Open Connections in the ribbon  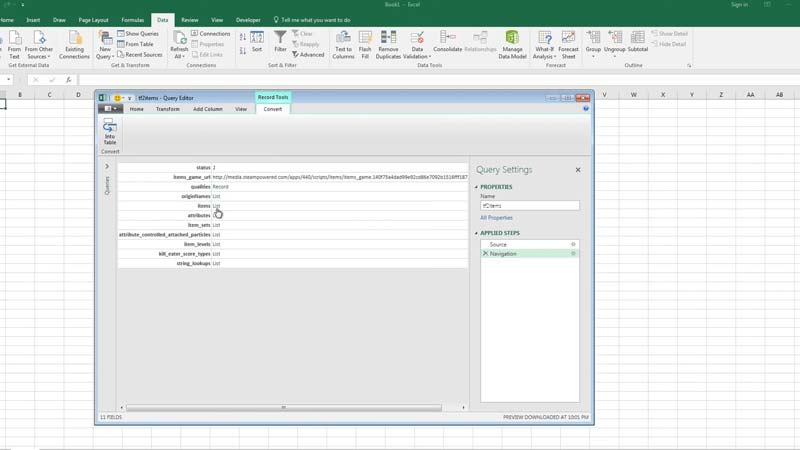pyautogui.click(x=211, y=34)
